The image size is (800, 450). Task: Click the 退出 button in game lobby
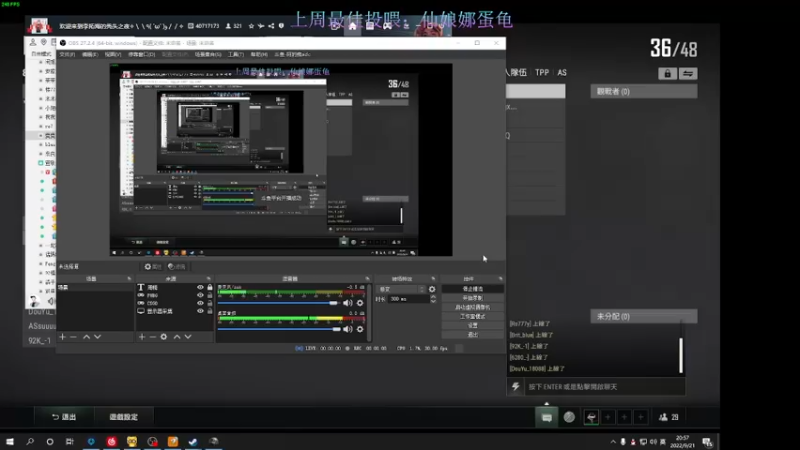click(x=64, y=417)
